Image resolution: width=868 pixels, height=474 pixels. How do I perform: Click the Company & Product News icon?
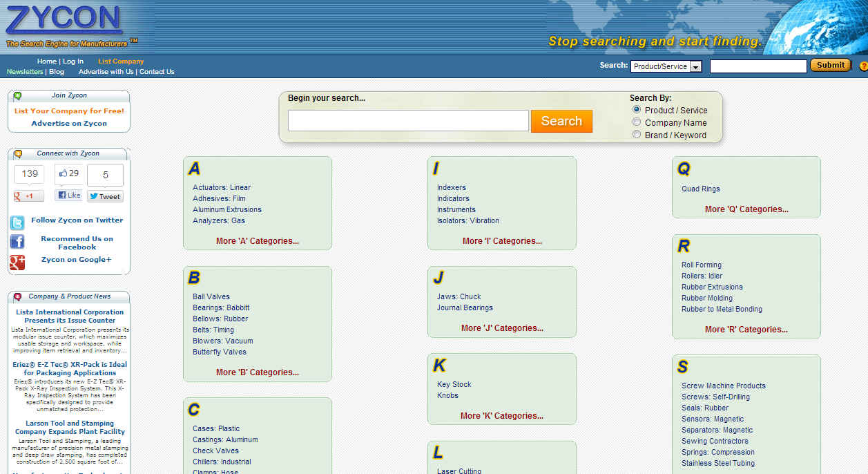click(17, 297)
